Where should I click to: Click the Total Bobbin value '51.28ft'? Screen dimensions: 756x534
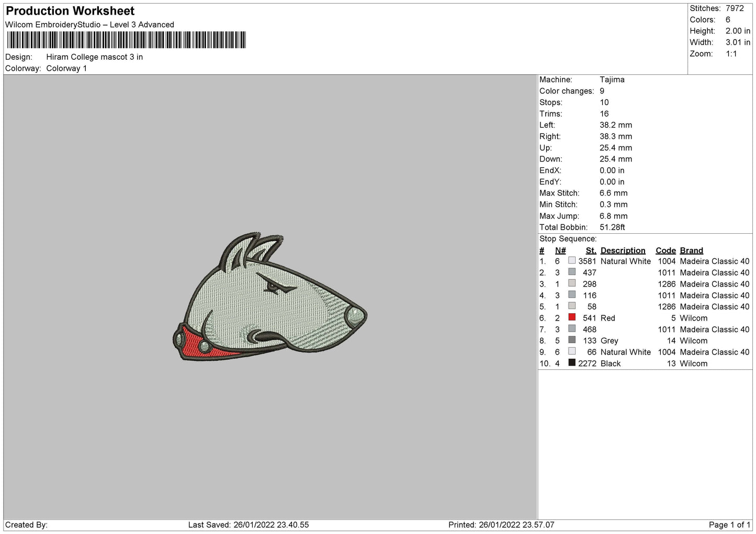[613, 228]
